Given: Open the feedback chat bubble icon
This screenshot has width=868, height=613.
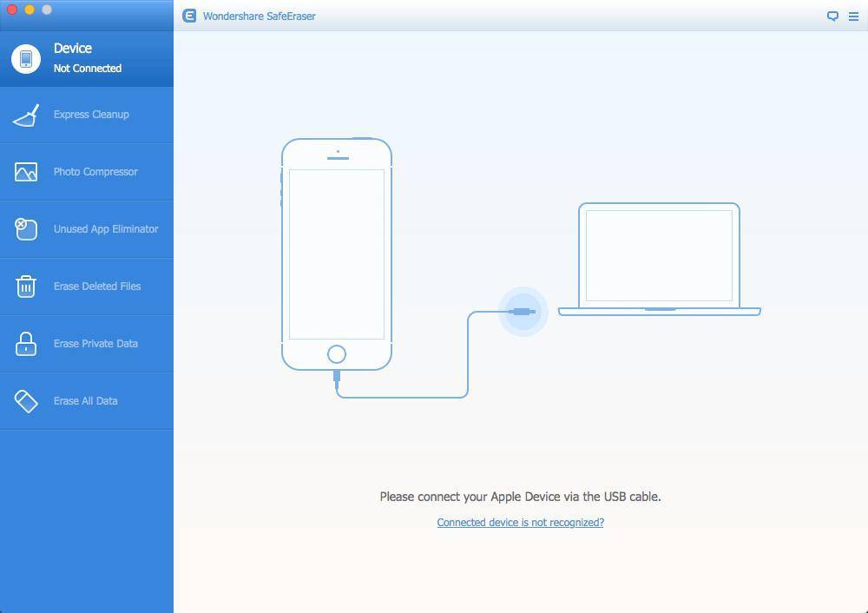Looking at the screenshot, I should tap(832, 16).
